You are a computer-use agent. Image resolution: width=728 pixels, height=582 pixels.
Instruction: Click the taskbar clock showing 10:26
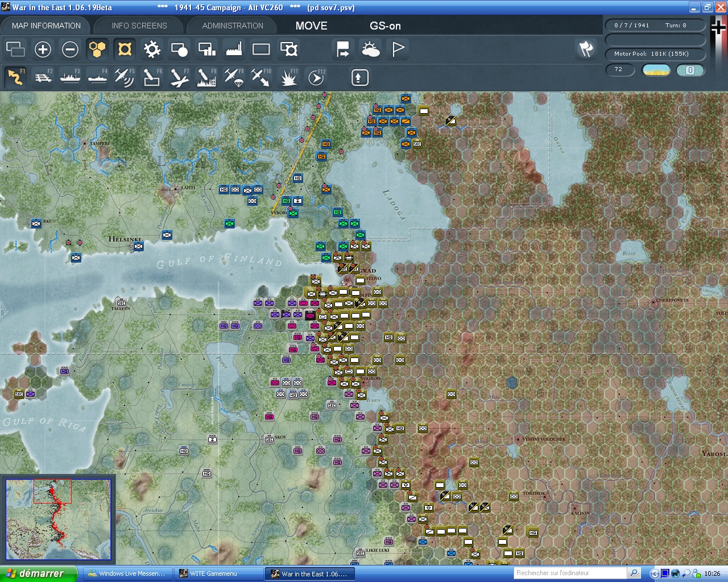pyautogui.click(x=712, y=573)
